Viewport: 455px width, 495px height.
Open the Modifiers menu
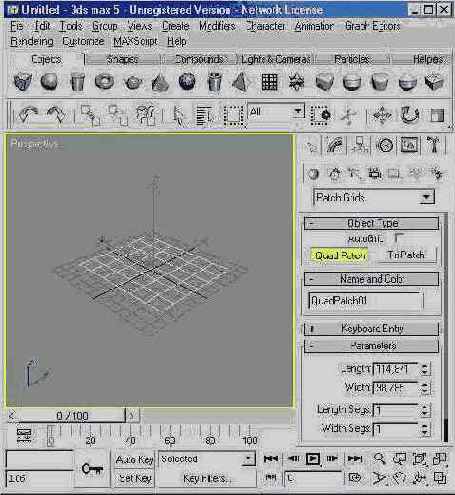[x=217, y=26]
